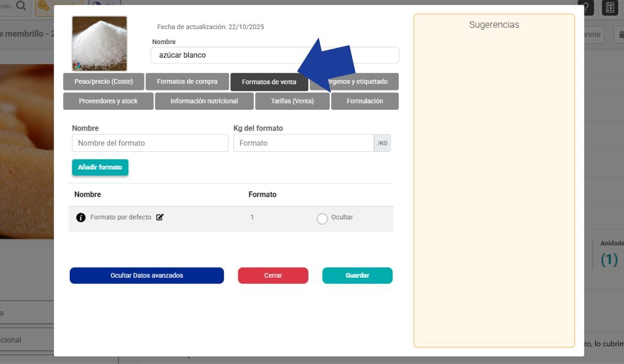Switch to the Formulación tab
The height and width of the screenshot is (364, 624).
tap(365, 101)
